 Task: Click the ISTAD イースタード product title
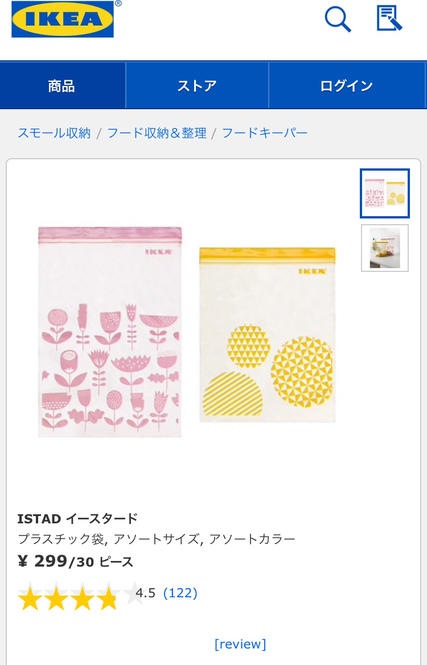(x=78, y=518)
